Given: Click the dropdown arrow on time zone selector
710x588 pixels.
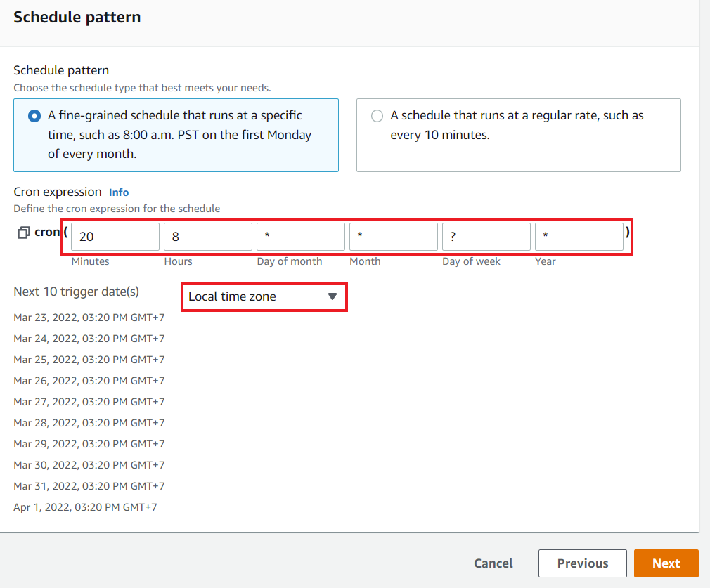Looking at the screenshot, I should tap(332, 296).
